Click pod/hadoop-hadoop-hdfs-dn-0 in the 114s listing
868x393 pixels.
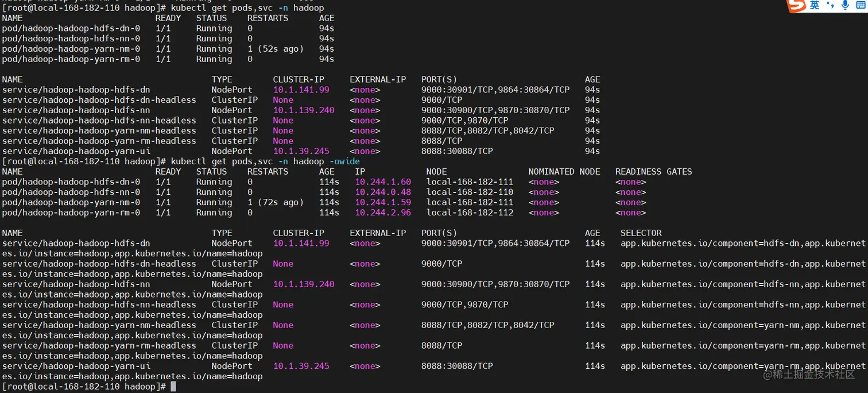point(71,182)
